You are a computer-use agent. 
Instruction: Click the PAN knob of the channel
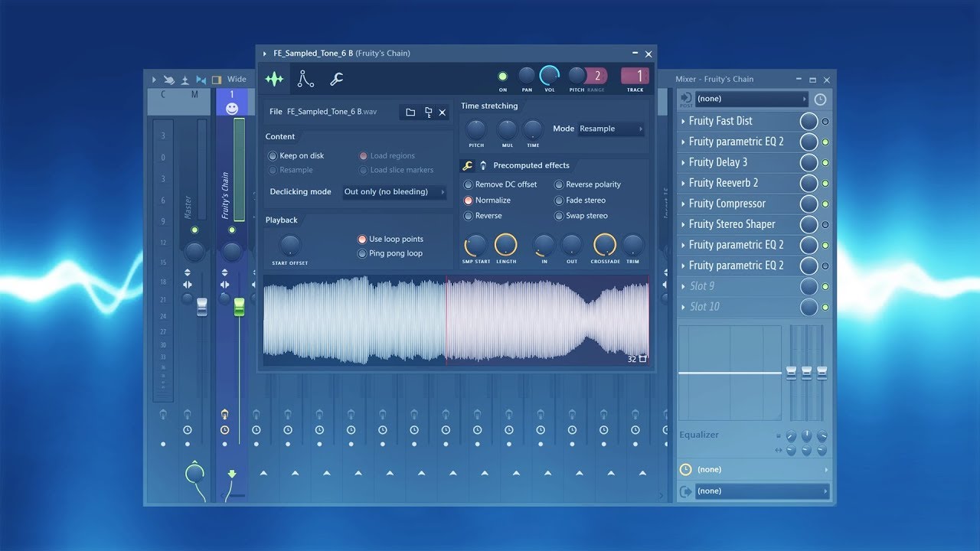[x=527, y=75]
